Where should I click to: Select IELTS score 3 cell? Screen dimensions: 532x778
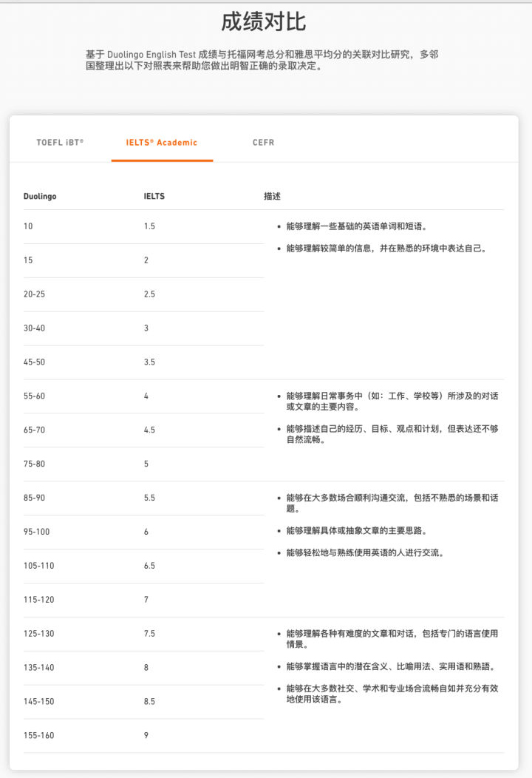coord(146,328)
